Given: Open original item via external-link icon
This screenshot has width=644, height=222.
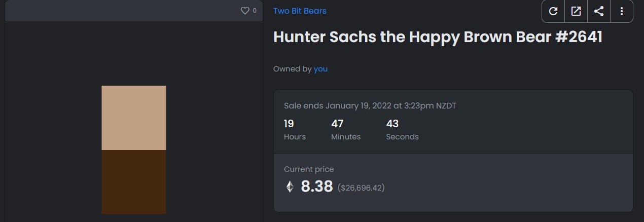Looking at the screenshot, I should pos(576,11).
